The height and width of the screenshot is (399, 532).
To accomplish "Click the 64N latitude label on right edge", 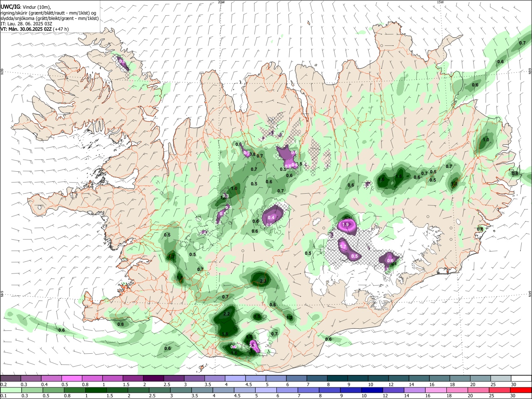I will coord(530,293).
